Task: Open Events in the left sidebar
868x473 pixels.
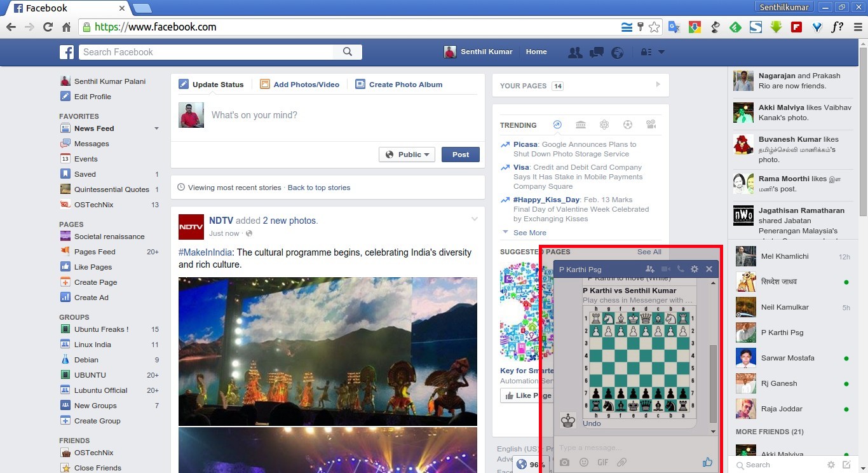Action: (x=86, y=159)
